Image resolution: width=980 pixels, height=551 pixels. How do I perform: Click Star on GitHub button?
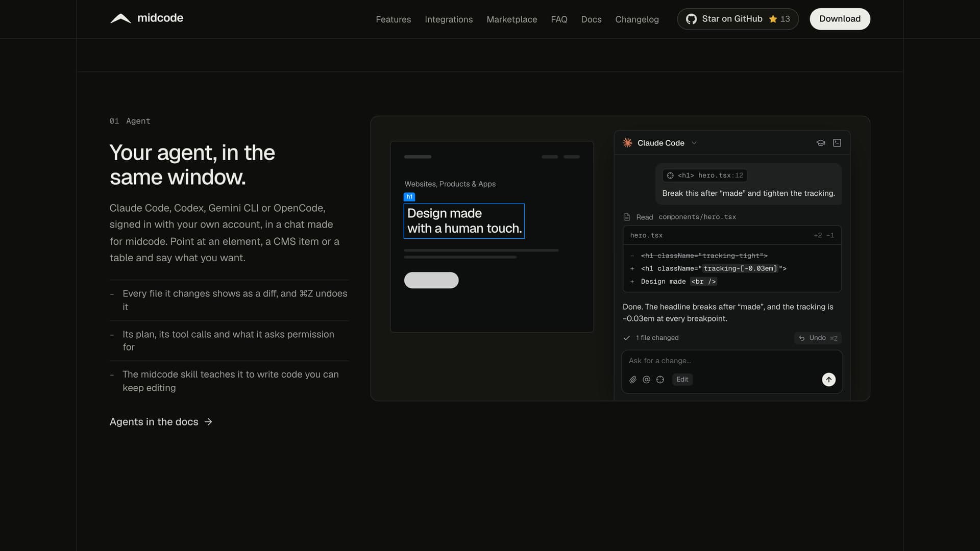[738, 19]
